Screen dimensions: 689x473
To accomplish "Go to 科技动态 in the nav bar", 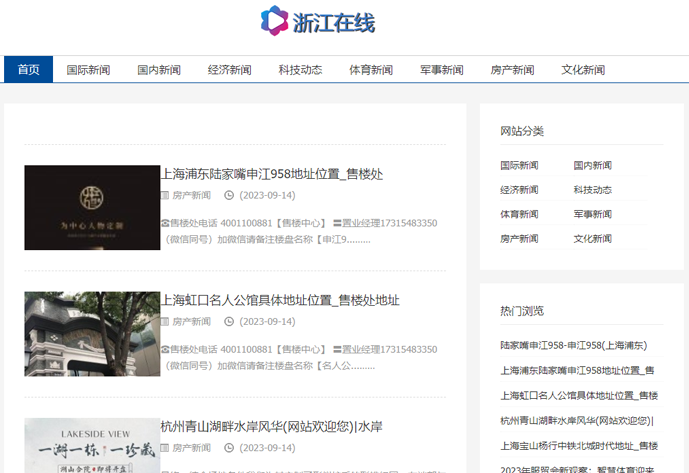I will tap(300, 70).
